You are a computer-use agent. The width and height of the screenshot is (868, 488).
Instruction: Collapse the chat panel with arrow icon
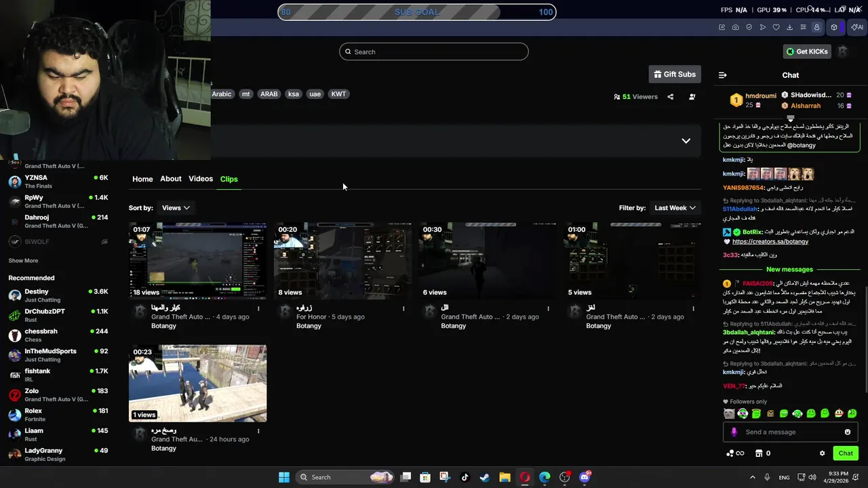click(x=723, y=75)
